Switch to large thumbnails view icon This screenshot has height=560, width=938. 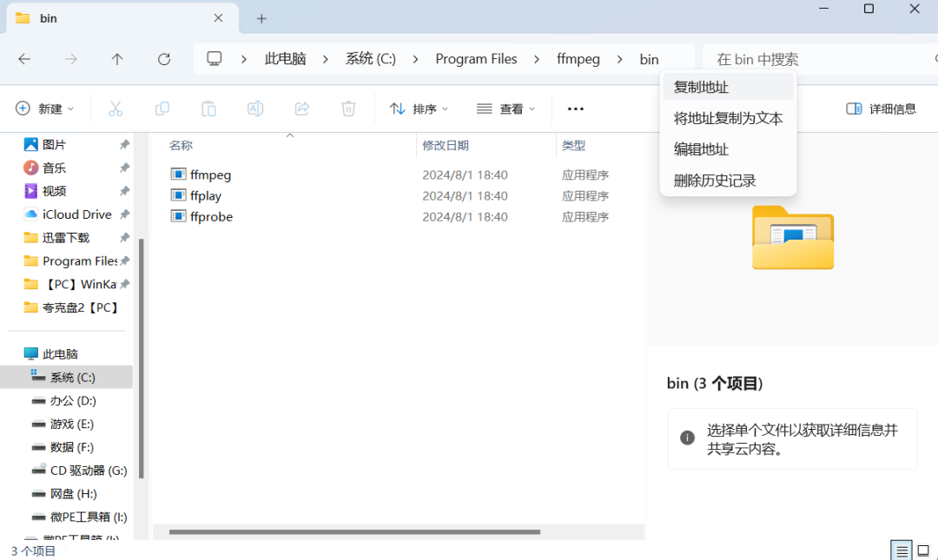(x=923, y=550)
